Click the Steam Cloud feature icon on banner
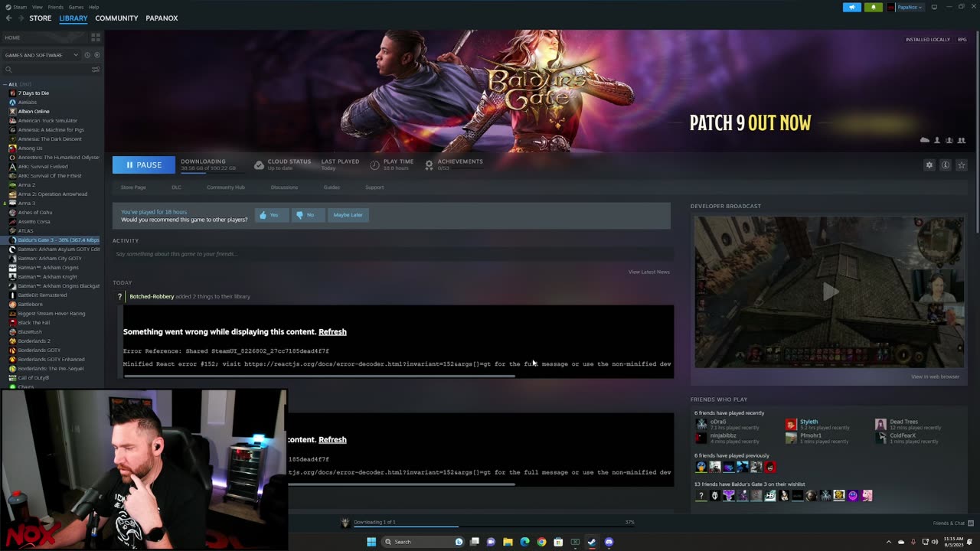The image size is (980, 551). [924, 140]
